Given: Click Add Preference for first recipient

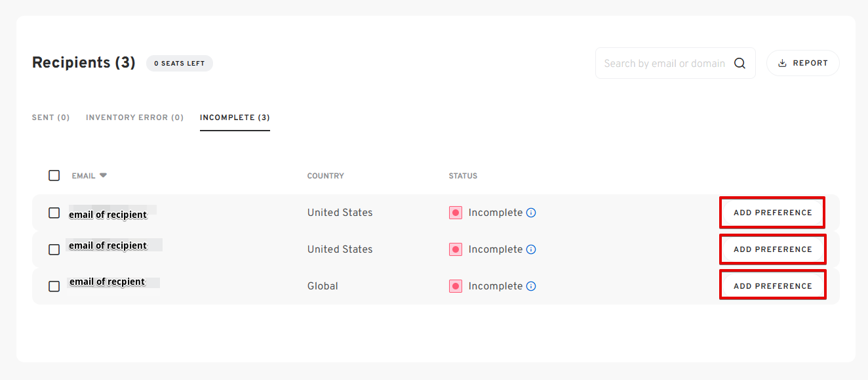Looking at the screenshot, I should click(x=772, y=213).
